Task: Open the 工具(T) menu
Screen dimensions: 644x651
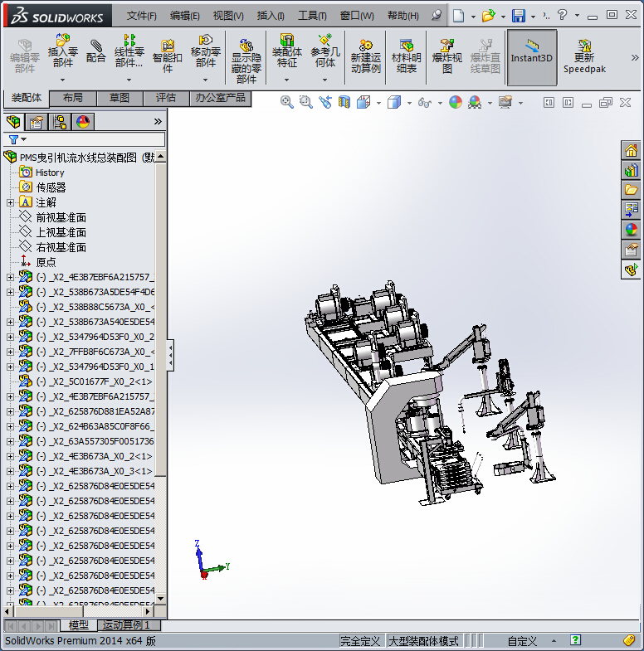Action: [312, 16]
